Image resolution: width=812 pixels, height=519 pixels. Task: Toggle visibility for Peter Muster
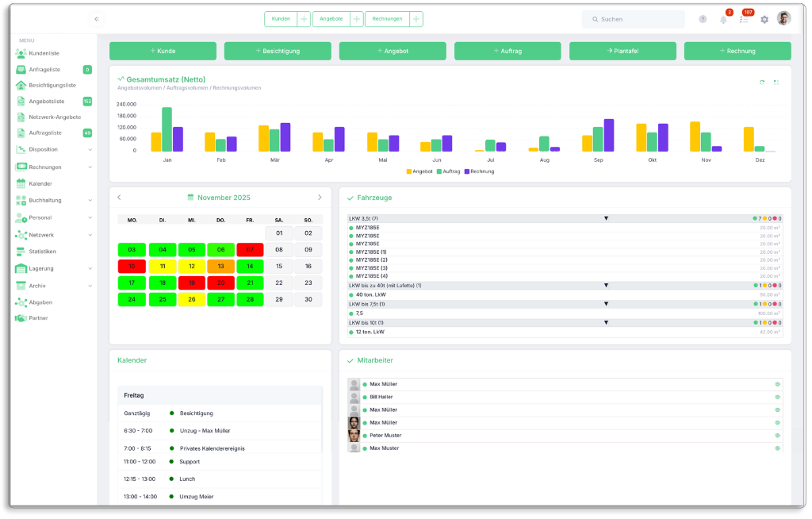tap(777, 435)
